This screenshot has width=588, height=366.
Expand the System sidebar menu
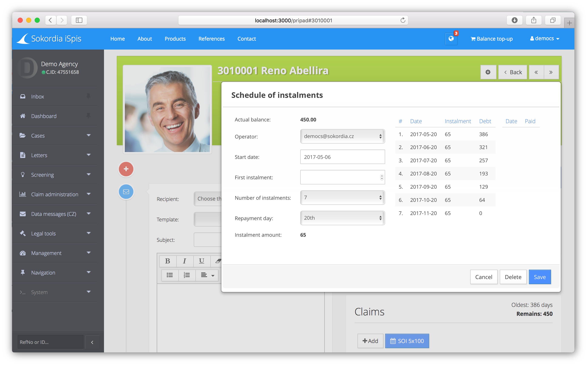(55, 292)
